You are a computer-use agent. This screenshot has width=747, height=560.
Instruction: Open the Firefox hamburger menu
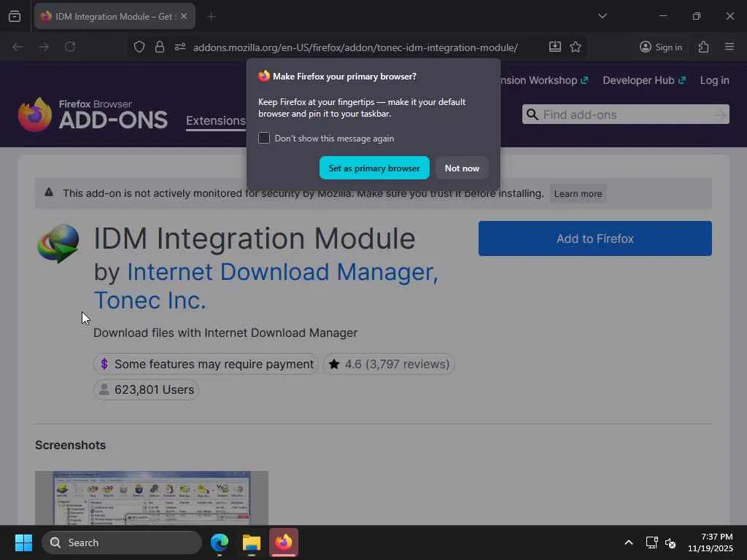pyautogui.click(x=729, y=47)
